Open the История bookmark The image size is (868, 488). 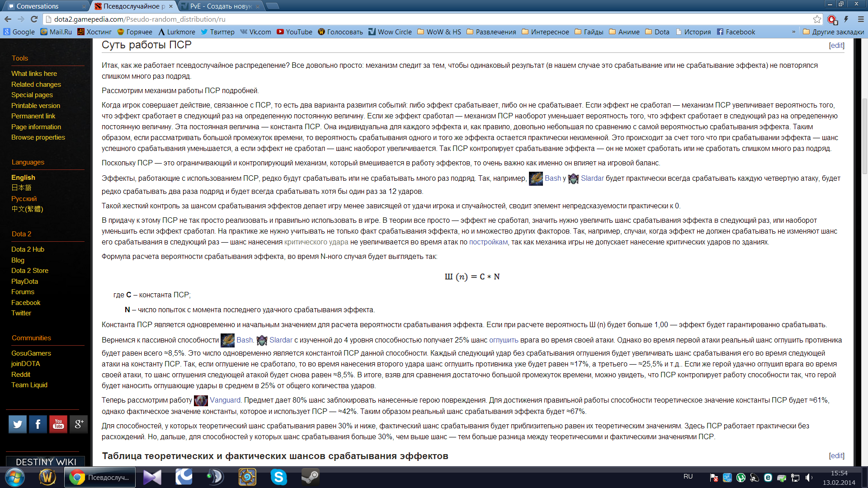693,32
